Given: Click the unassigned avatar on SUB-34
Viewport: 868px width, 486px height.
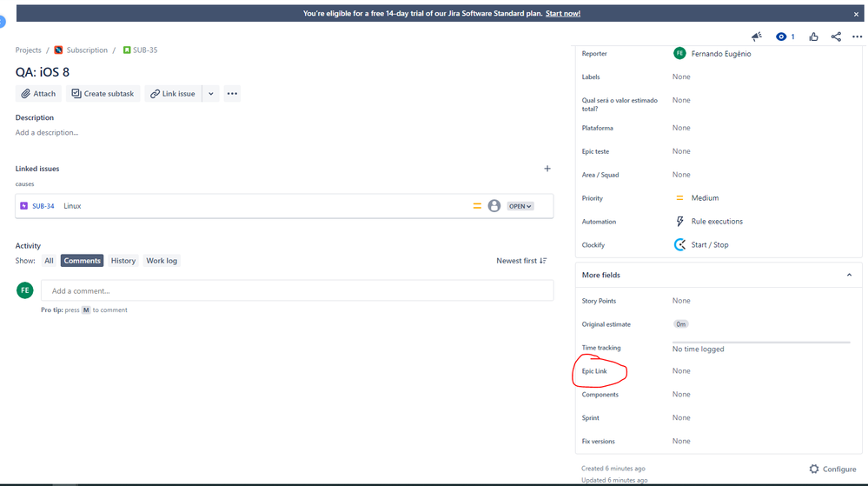Looking at the screenshot, I should click(x=494, y=206).
